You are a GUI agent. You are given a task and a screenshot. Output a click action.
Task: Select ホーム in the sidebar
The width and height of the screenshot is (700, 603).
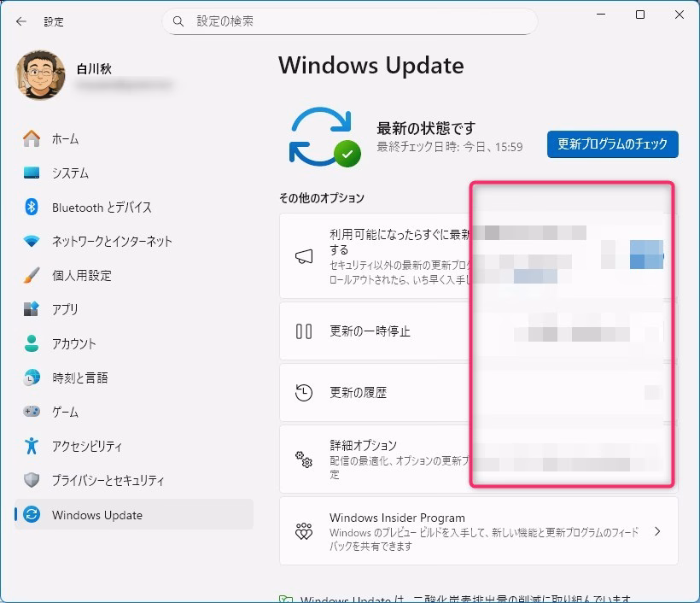click(134, 139)
